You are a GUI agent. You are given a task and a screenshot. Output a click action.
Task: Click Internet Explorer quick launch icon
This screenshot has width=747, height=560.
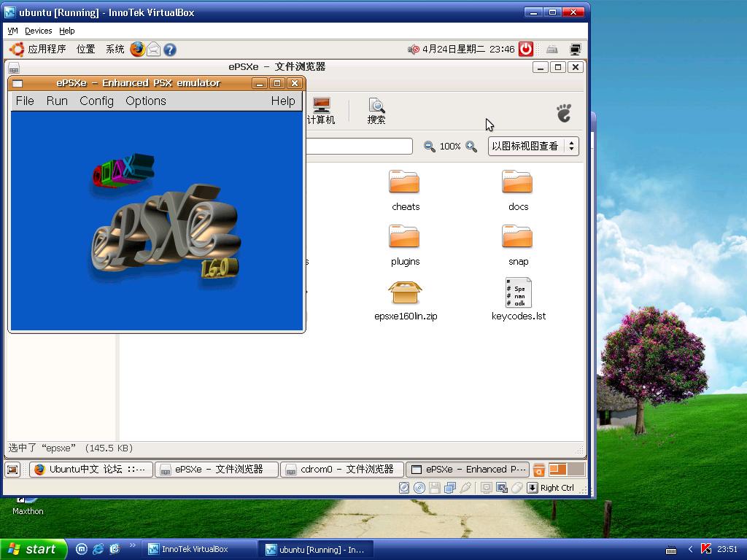[98, 549]
